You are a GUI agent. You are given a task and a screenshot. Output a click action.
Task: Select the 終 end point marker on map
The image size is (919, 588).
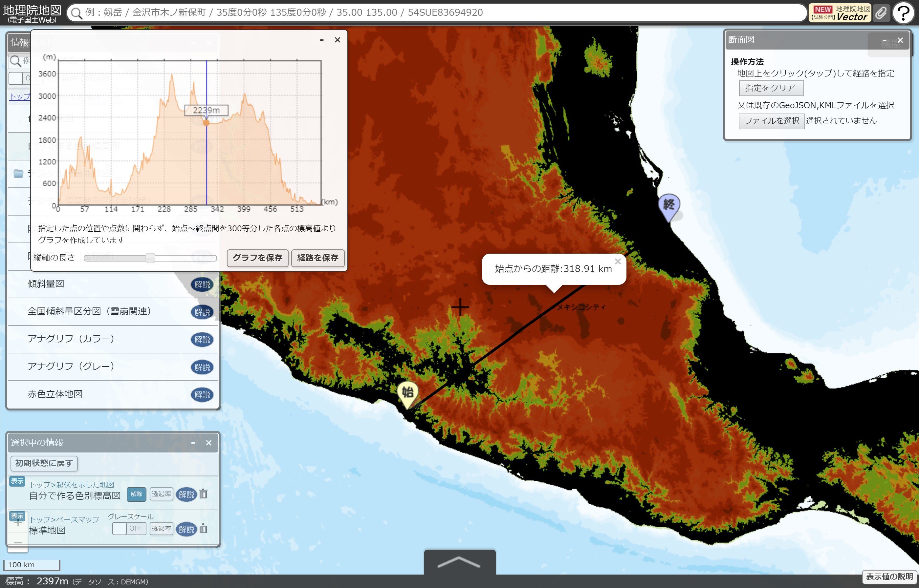(669, 207)
